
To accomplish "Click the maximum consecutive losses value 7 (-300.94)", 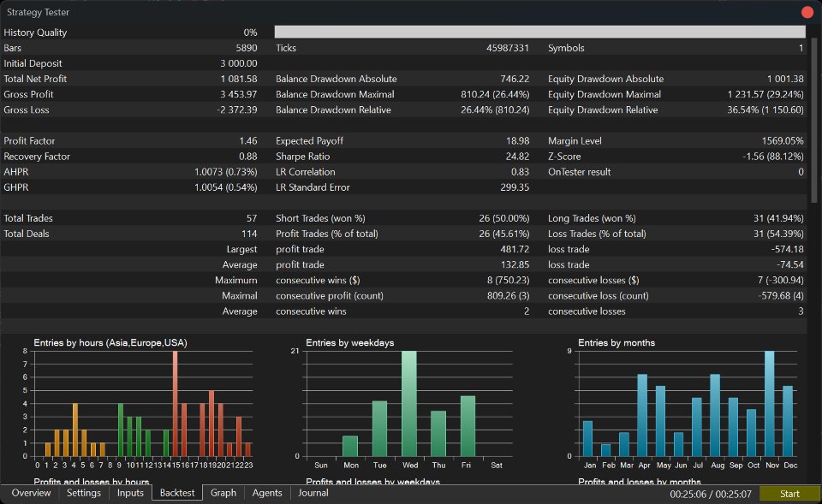I will pyautogui.click(x=781, y=281).
